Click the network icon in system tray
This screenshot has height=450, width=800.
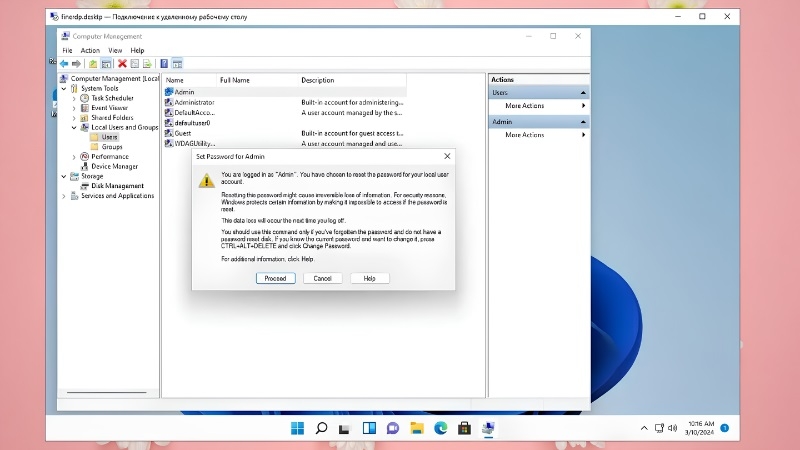coord(659,428)
